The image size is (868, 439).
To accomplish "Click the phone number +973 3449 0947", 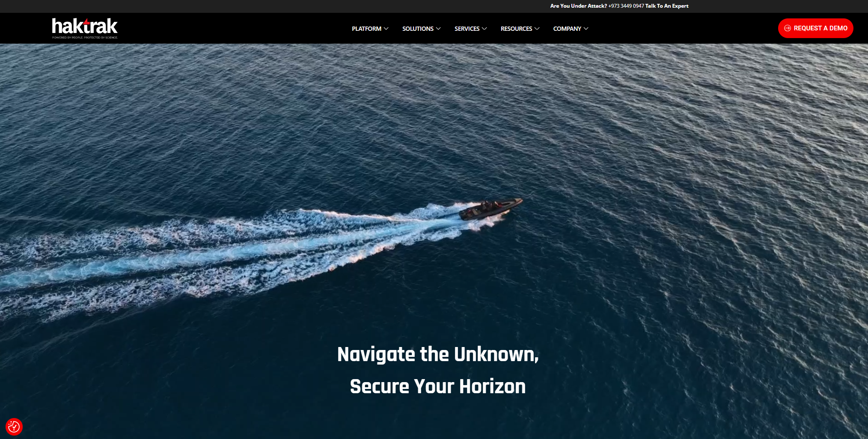I will coord(626,6).
